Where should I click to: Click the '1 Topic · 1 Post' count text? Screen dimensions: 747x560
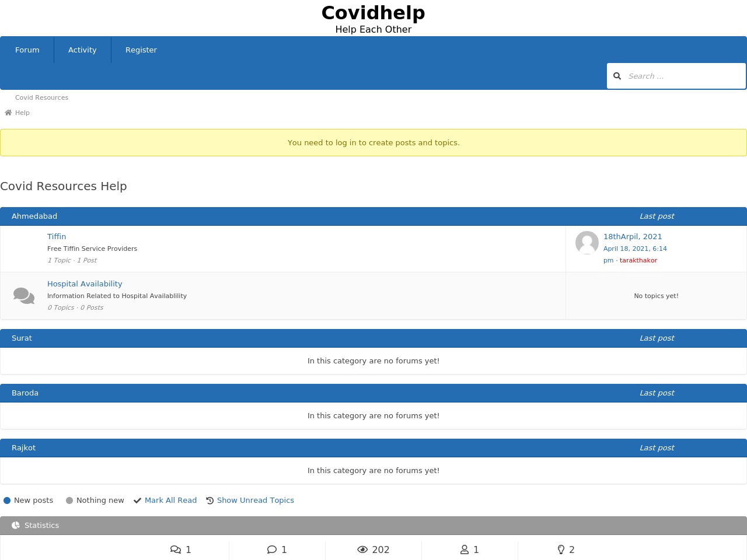pyautogui.click(x=72, y=260)
